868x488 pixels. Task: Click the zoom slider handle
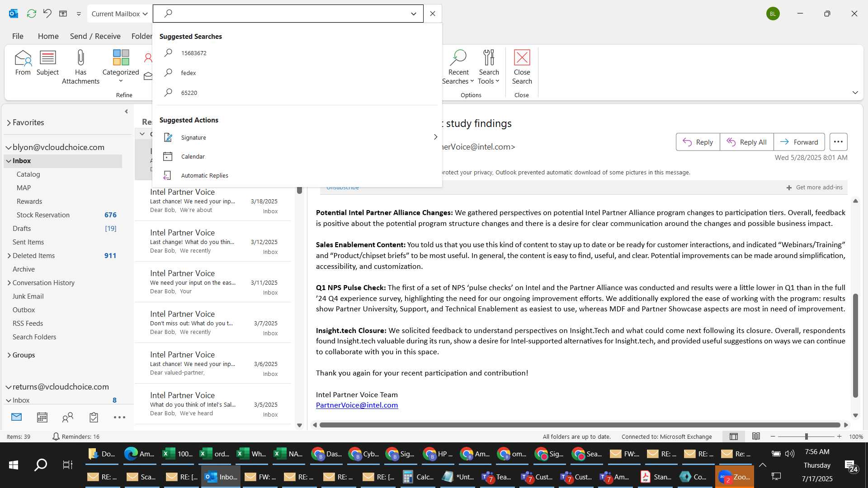[806, 436]
